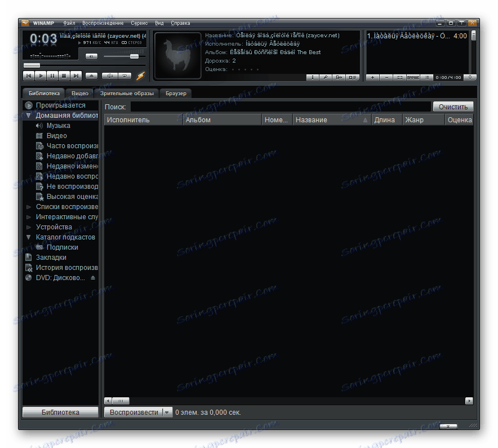Image resolution: width=498 pixels, height=448 pixels.
Task: Eject the DVD drive via eject icon
Action: (93, 278)
